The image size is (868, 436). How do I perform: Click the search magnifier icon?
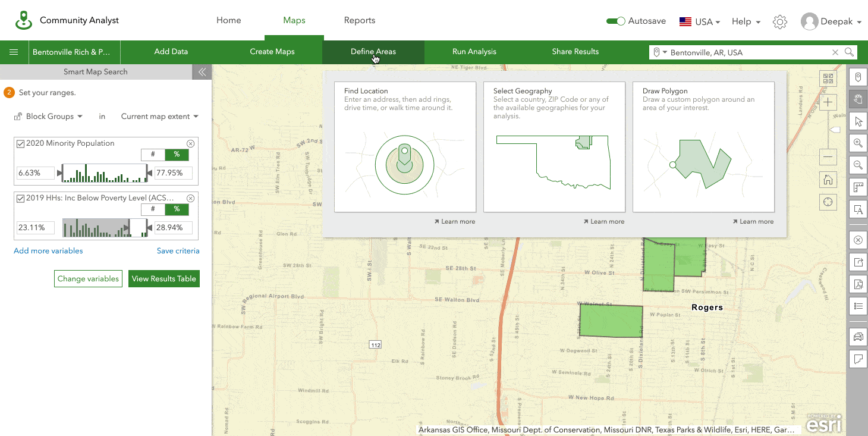tap(849, 52)
